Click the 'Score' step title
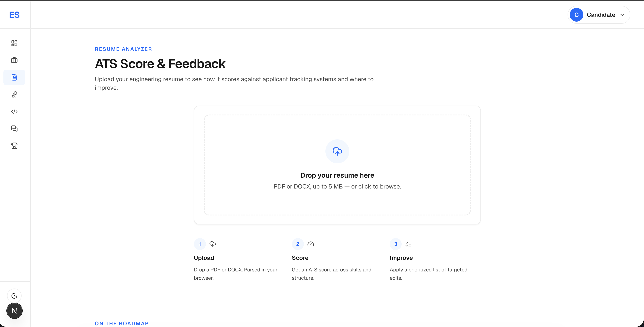644x327 pixels. click(x=300, y=258)
